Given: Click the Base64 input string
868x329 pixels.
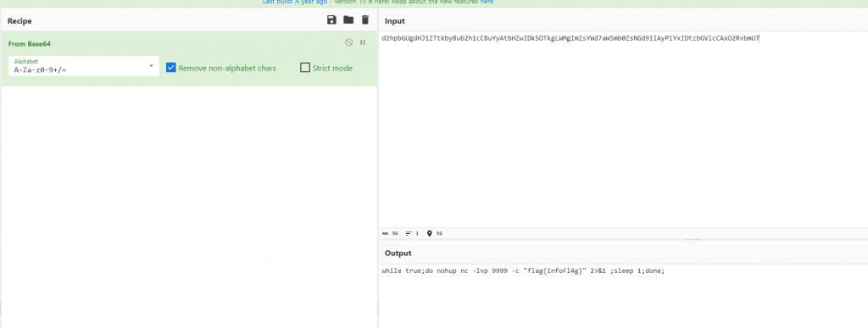Looking at the screenshot, I should pos(570,38).
